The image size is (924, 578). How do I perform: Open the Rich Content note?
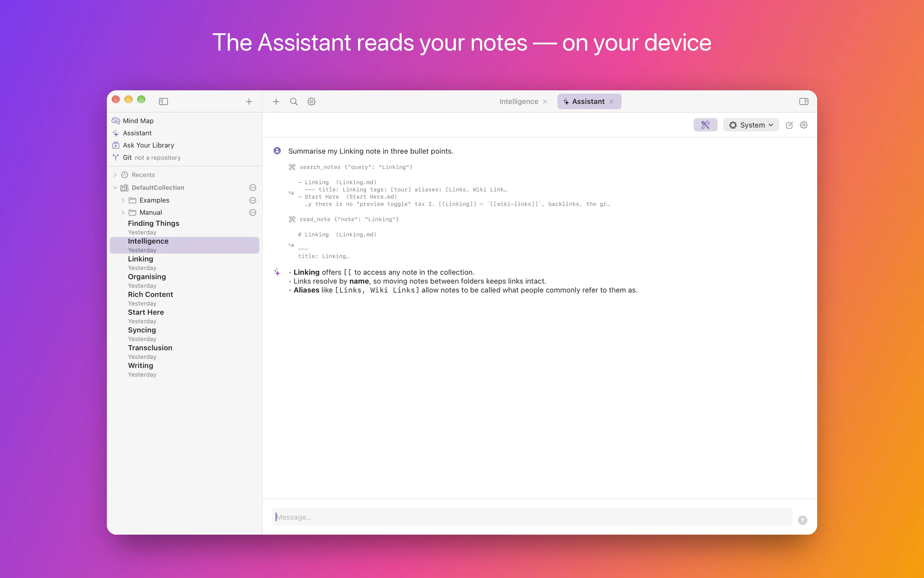coord(184,298)
